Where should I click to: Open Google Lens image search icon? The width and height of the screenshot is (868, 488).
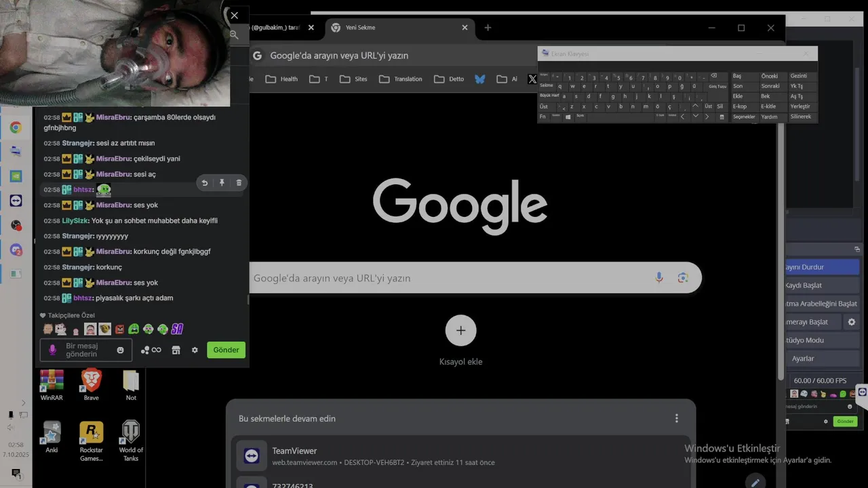point(683,278)
